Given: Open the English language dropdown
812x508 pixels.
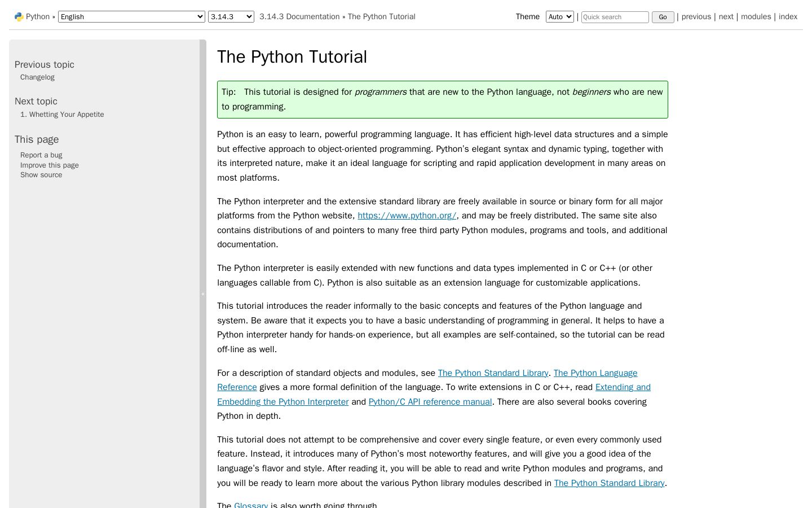Looking at the screenshot, I should (131, 17).
